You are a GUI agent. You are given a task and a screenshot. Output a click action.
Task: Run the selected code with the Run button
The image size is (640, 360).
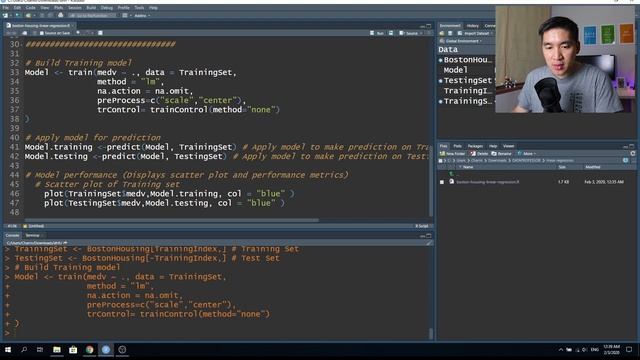pyautogui.click(x=377, y=33)
